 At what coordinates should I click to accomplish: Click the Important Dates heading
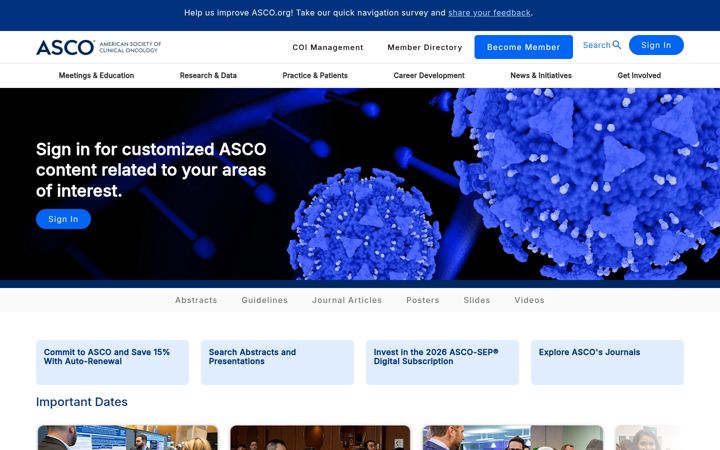click(82, 402)
